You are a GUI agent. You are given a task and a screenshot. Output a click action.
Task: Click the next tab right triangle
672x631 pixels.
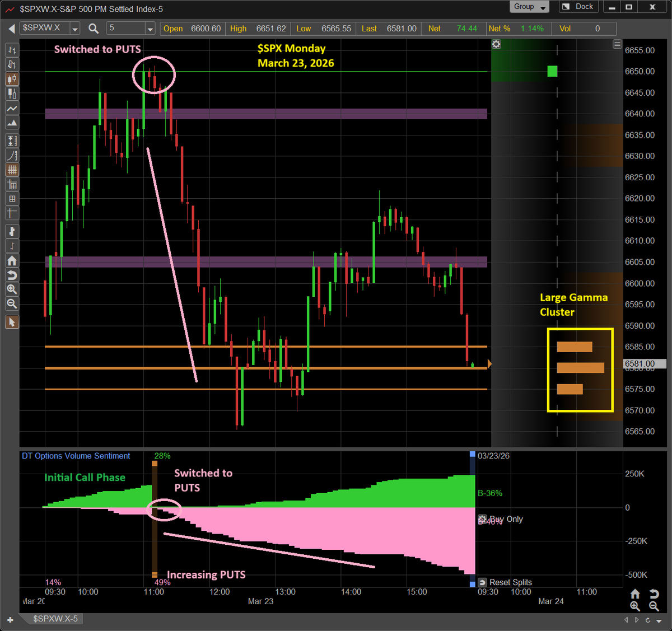[x=637, y=620]
